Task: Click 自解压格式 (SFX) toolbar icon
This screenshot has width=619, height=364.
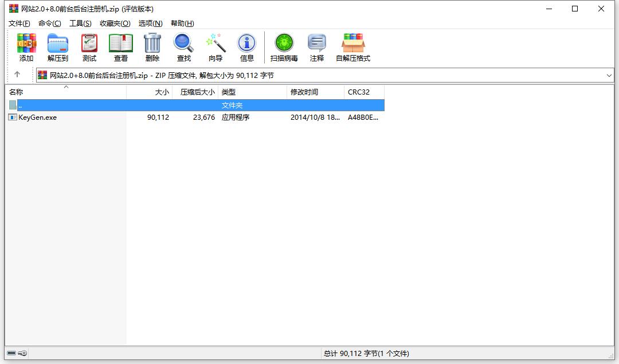Action: [x=353, y=47]
